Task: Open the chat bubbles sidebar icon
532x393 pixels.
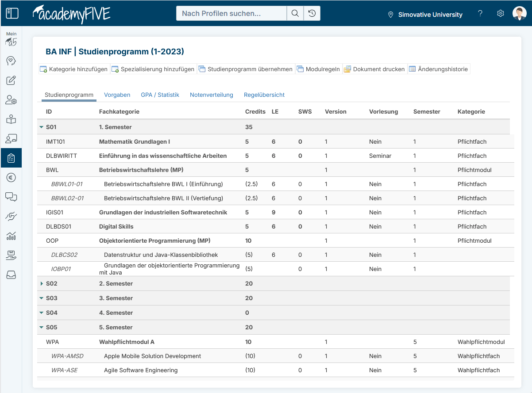Action: tap(11, 197)
